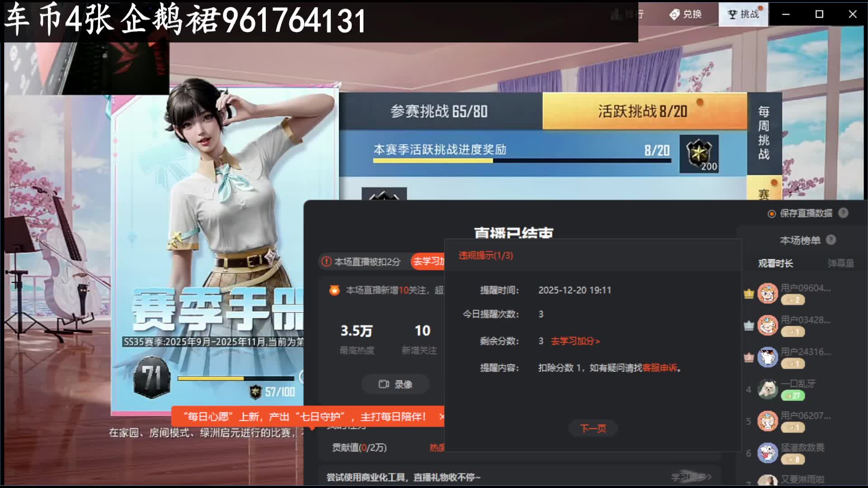Switch to 弹幕量 ranking tab
The width and height of the screenshot is (868, 488).
[x=840, y=263]
